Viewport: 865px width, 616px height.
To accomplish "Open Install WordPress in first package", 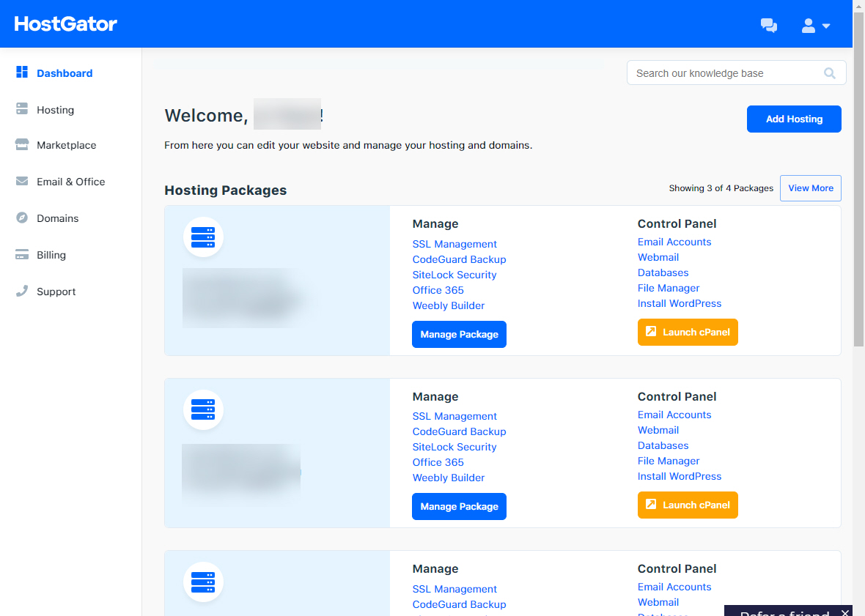I will click(x=680, y=303).
